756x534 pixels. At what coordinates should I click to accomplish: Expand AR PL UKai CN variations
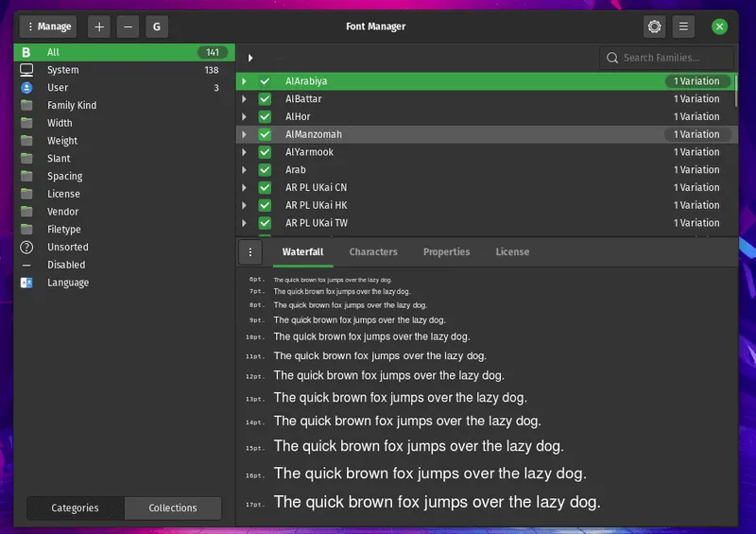point(244,188)
